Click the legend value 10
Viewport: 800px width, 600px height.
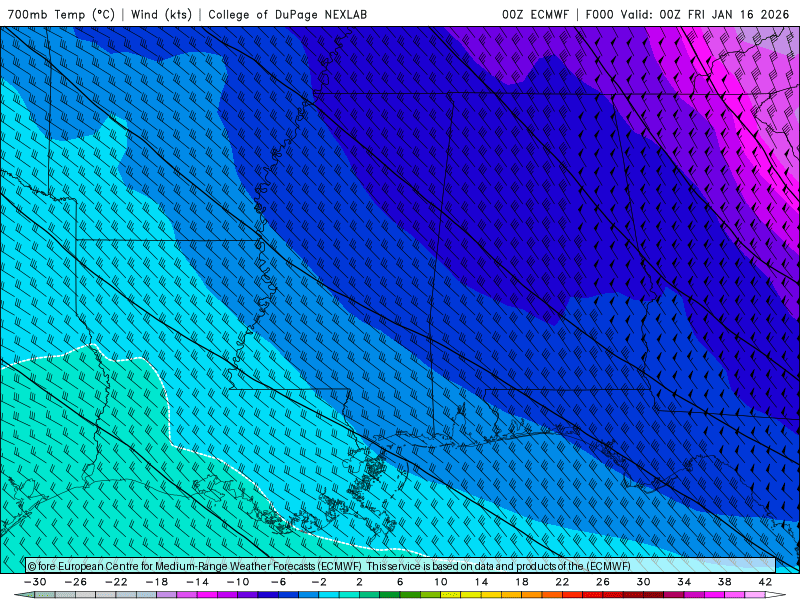[441, 582]
